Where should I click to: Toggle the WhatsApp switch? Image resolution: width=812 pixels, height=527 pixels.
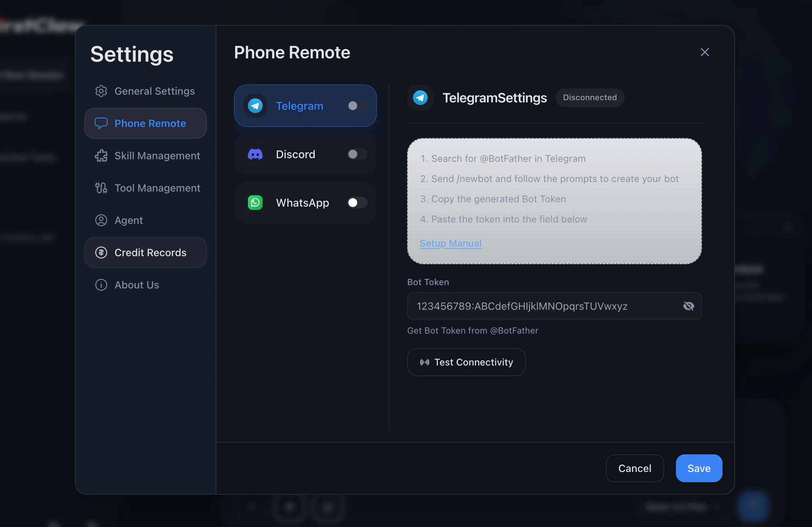(x=357, y=203)
